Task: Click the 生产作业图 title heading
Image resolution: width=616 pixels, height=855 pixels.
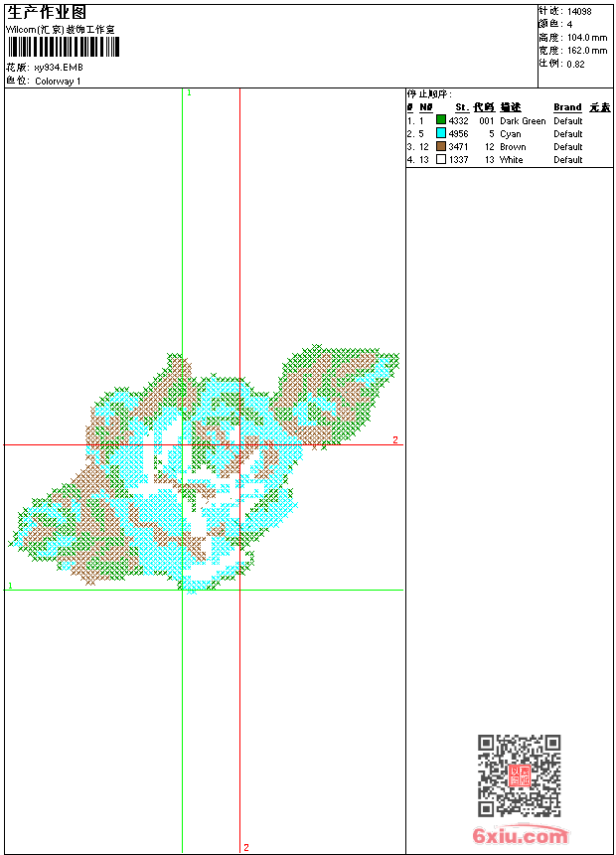Action: click(x=47, y=12)
